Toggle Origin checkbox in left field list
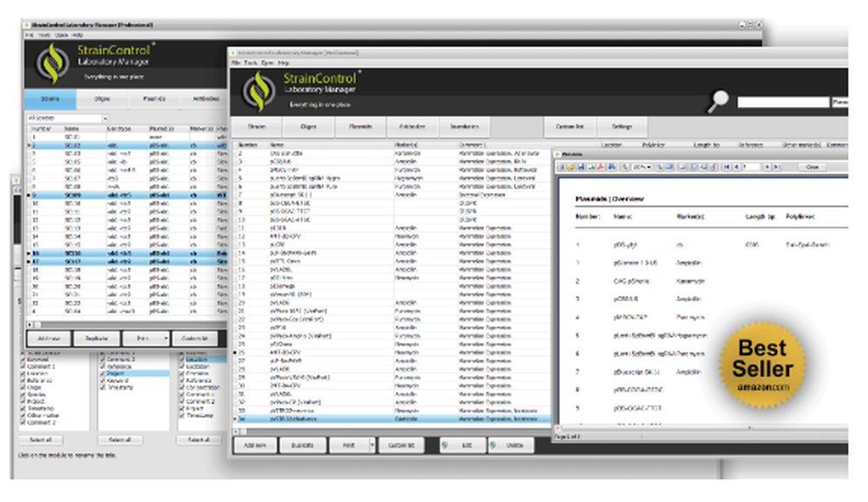 pos(23,387)
